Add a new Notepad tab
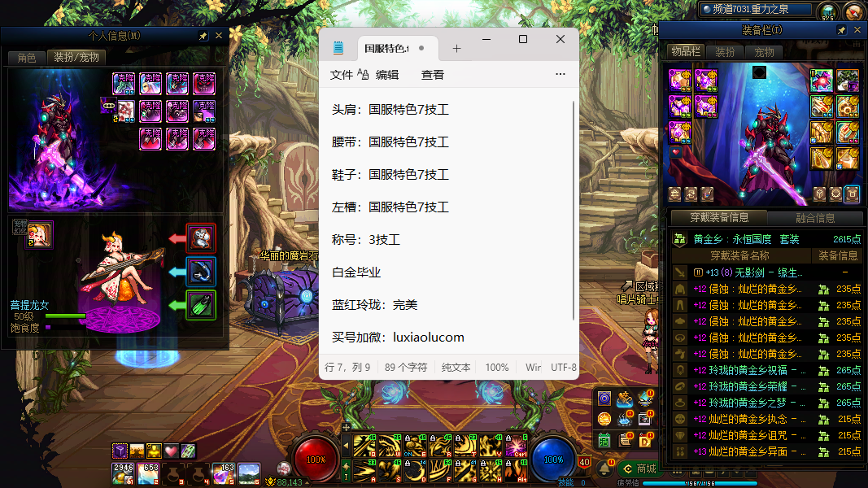868x488 pixels. coord(456,49)
